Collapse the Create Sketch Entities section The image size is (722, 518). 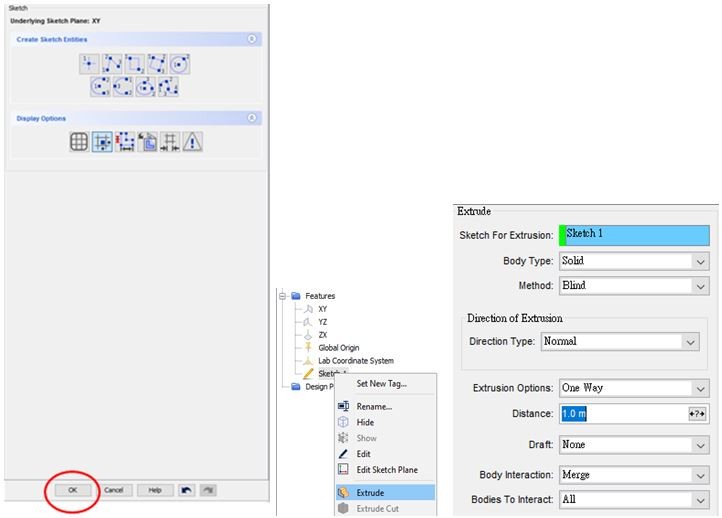[x=252, y=39]
